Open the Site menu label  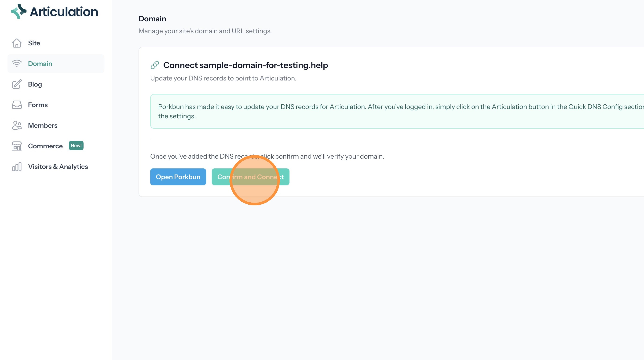pyautogui.click(x=34, y=43)
